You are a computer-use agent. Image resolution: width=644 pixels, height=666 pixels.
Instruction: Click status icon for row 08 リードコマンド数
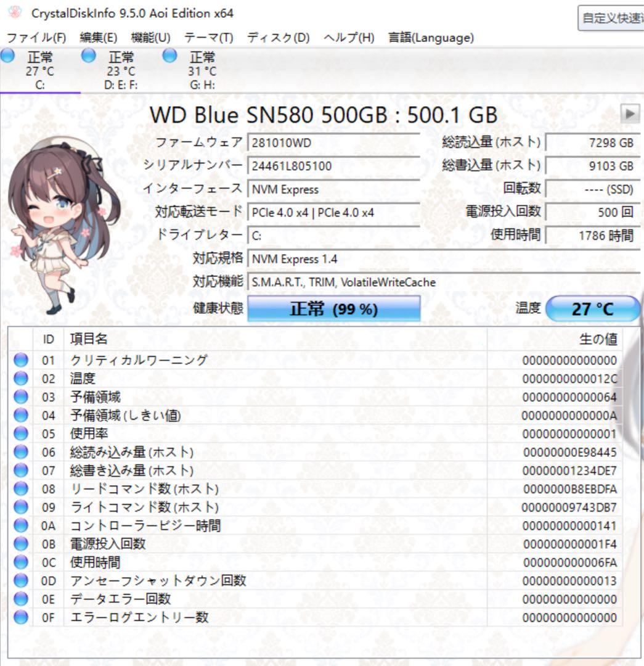click(x=21, y=489)
